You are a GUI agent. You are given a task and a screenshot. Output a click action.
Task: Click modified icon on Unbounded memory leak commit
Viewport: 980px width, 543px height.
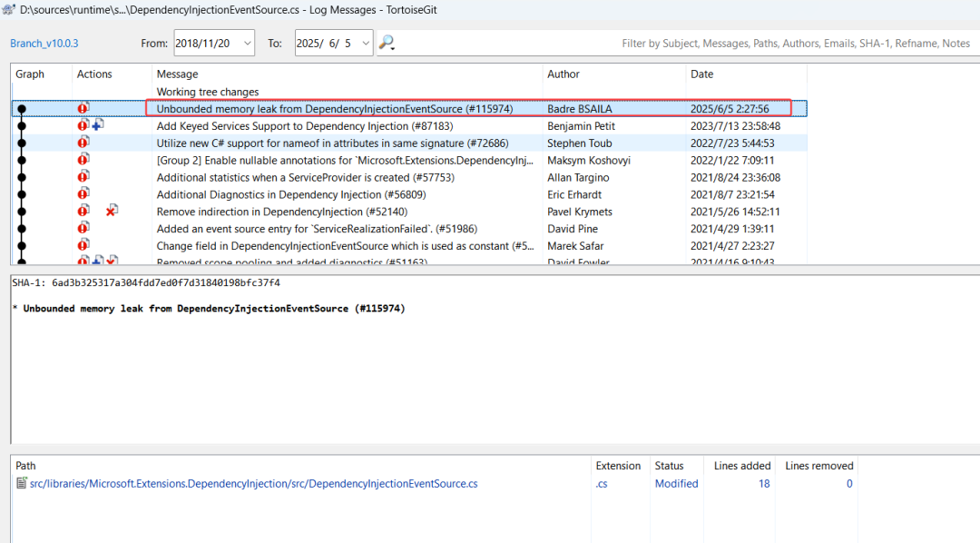point(83,108)
